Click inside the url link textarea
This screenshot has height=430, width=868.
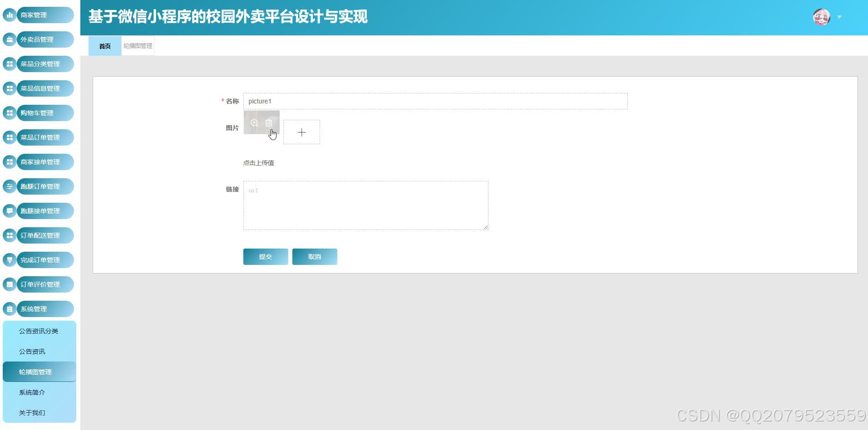click(x=365, y=205)
